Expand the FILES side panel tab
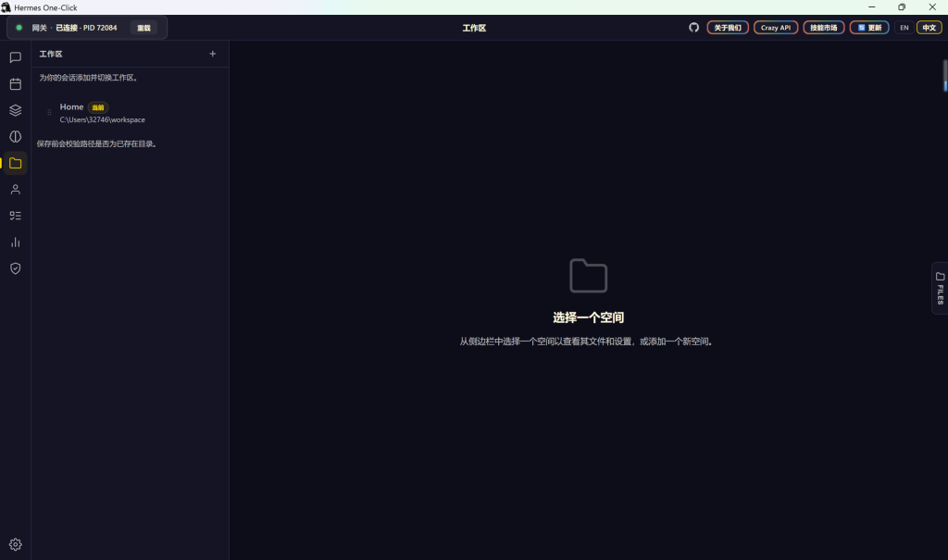Viewport: 948px width, 560px height. pyautogui.click(x=940, y=288)
